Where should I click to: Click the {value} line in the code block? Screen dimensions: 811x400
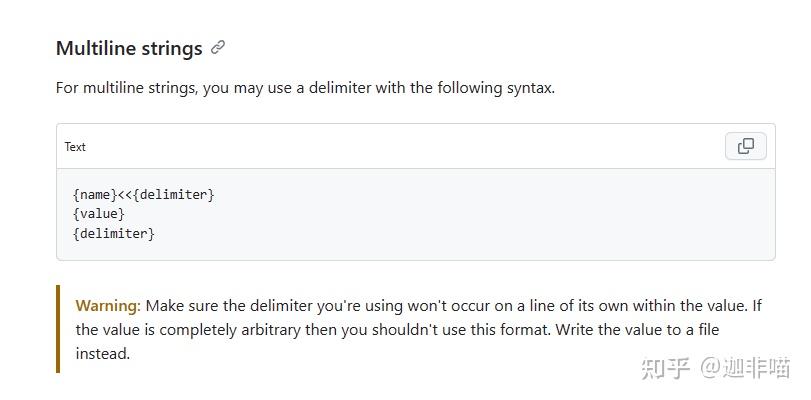click(x=99, y=214)
